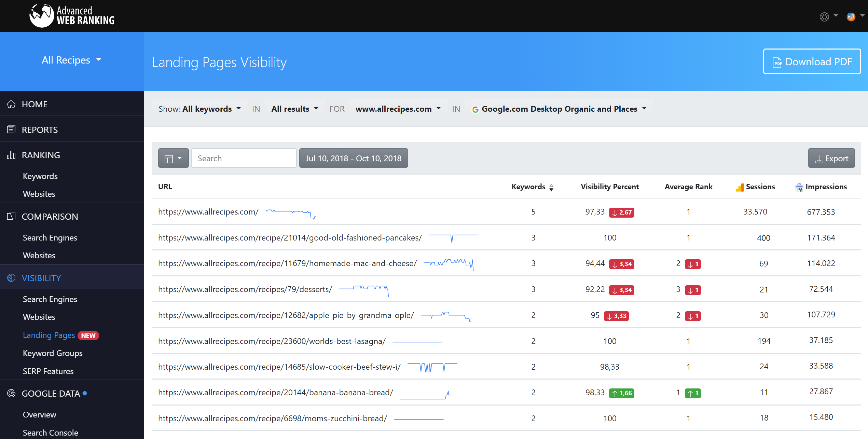Select Websites under Visibility

[39, 317]
